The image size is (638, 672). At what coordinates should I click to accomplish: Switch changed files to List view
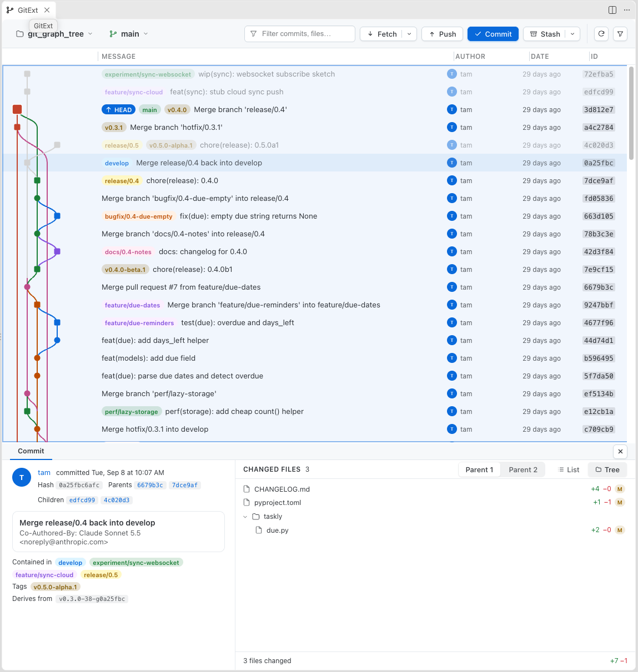[x=569, y=469]
